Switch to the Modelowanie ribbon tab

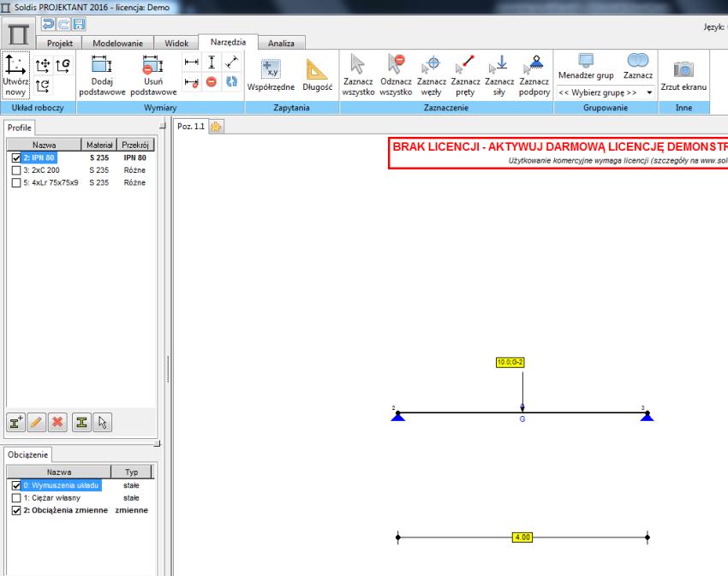click(x=117, y=43)
